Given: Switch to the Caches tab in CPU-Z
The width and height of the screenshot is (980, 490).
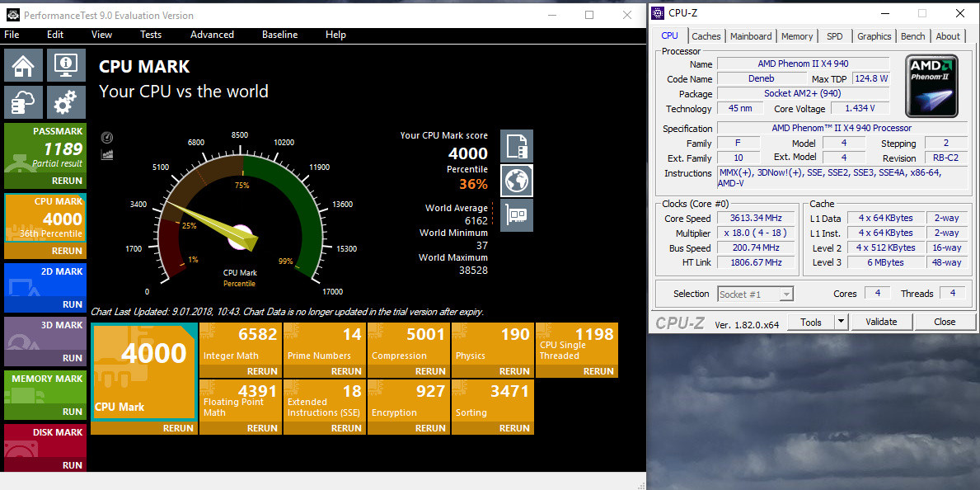Looking at the screenshot, I should [706, 36].
